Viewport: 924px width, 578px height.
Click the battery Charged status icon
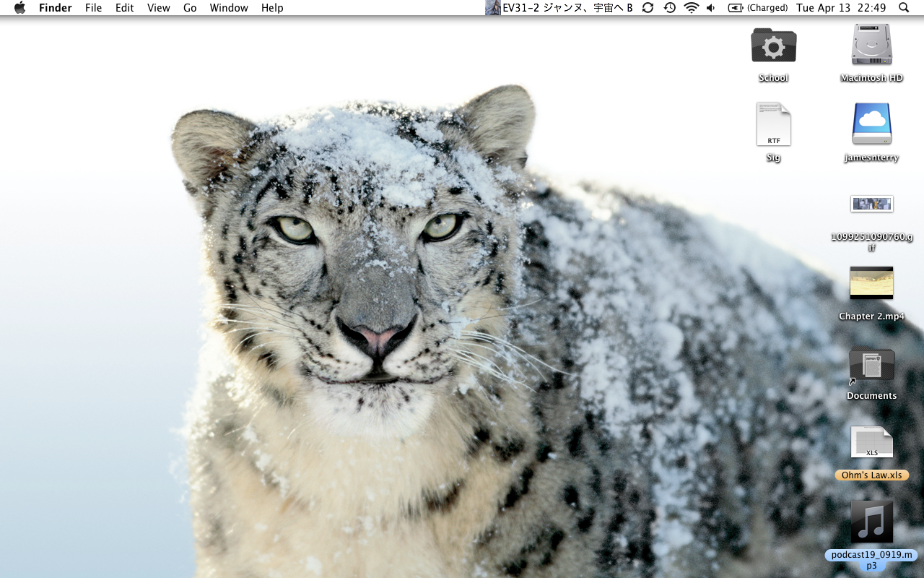[x=757, y=8]
